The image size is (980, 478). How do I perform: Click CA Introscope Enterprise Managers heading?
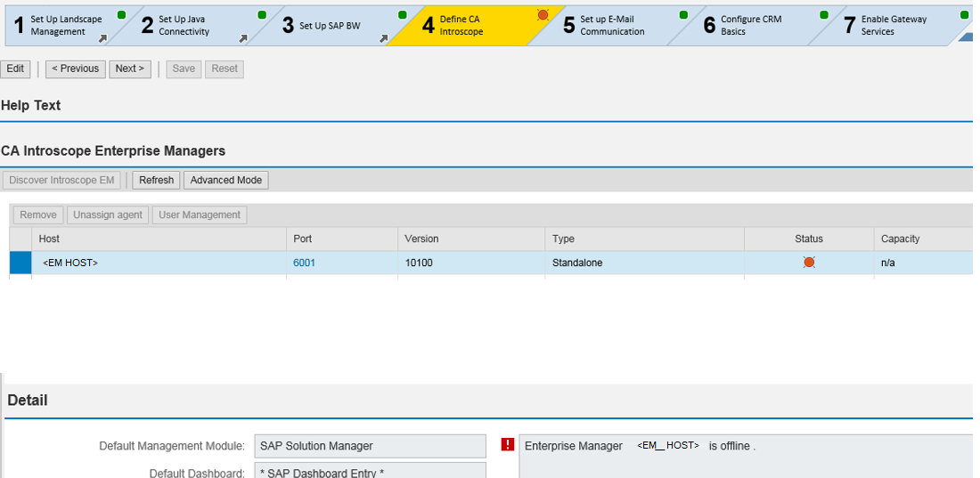[x=113, y=151]
